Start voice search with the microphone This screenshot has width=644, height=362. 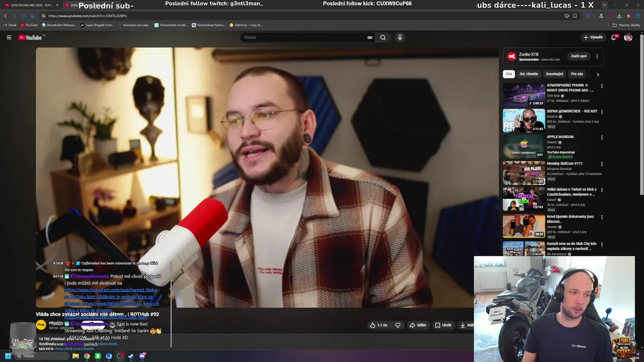tap(399, 37)
